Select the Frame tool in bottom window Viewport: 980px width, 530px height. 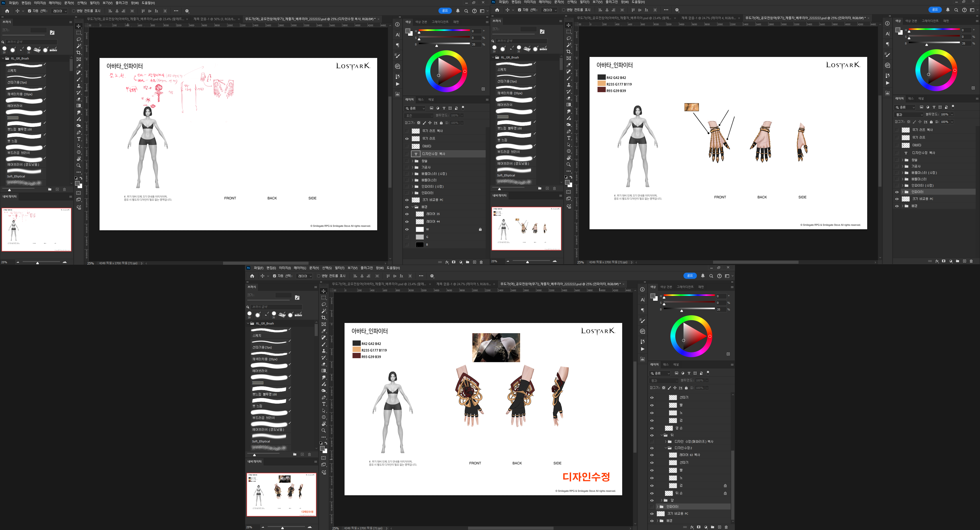pyautogui.click(x=324, y=324)
